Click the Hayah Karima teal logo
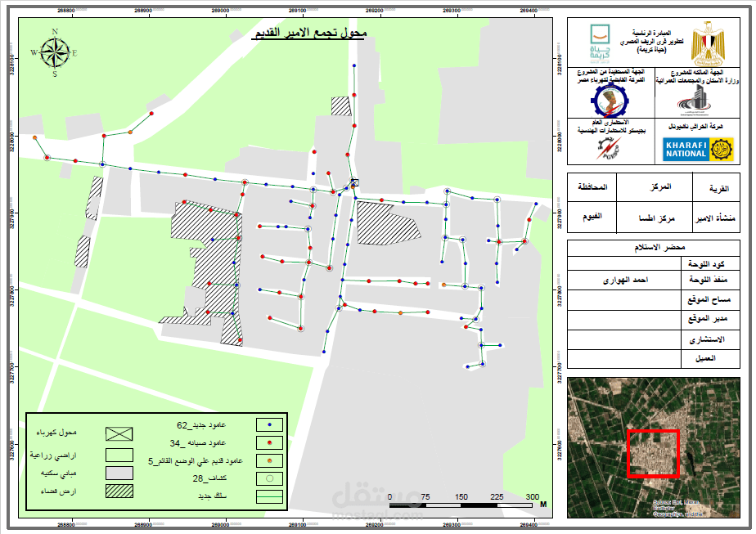Viewport: 756px width, 534px height. click(600, 43)
